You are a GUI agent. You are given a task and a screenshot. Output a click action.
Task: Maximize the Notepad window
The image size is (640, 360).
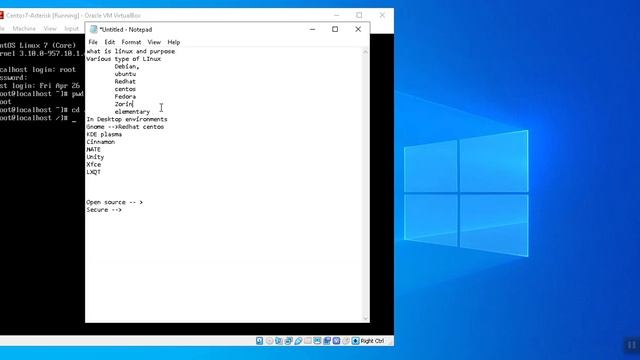point(335,29)
